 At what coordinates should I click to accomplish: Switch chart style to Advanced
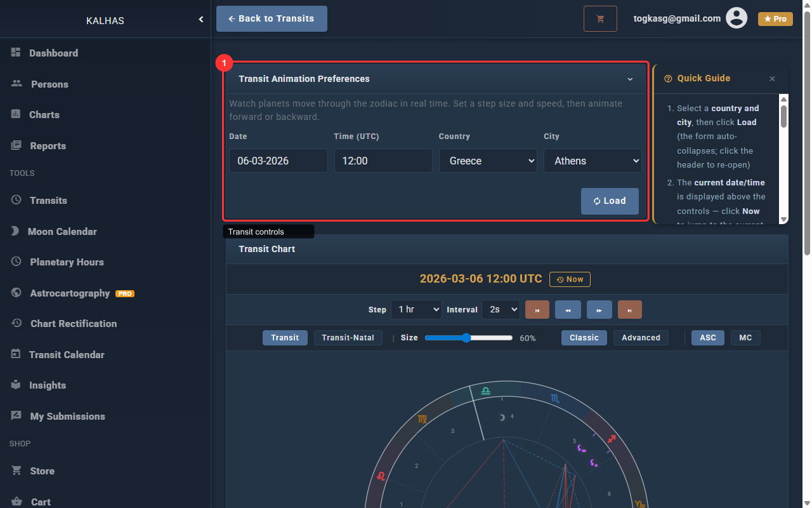click(x=641, y=338)
